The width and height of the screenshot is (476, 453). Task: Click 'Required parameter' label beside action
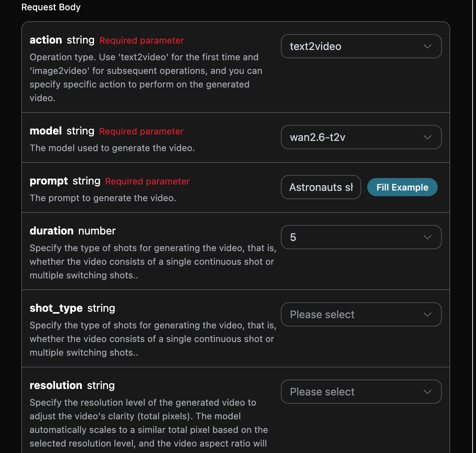[141, 41]
